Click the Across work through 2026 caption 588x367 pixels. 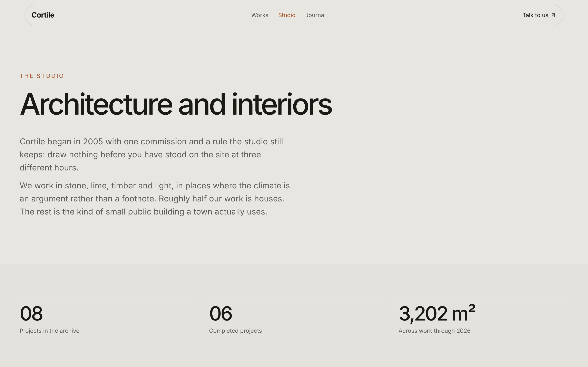tap(434, 331)
